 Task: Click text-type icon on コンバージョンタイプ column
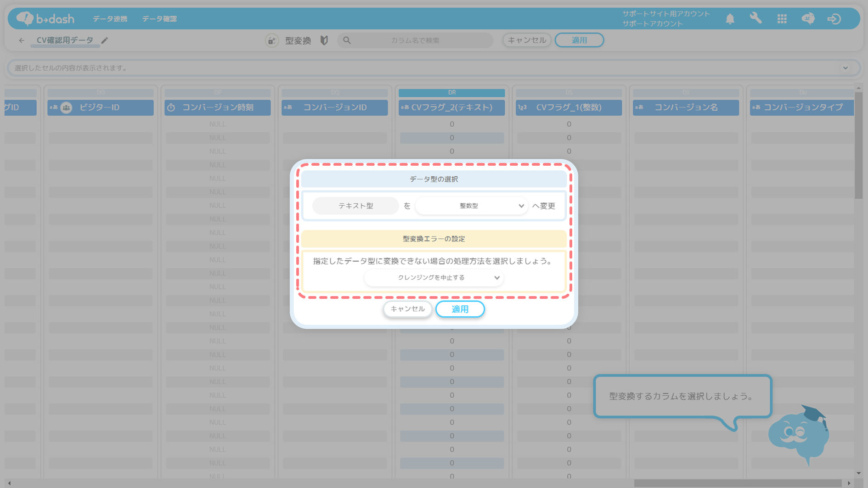(x=756, y=107)
